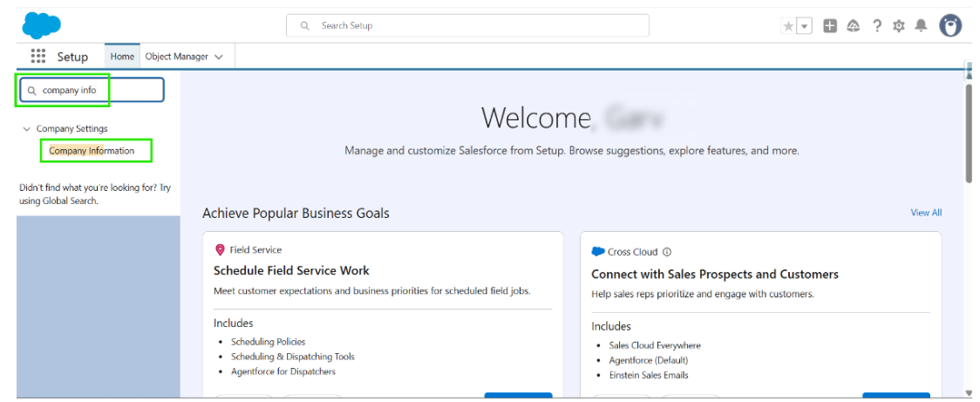Viewport: 980px width, 402px height.
Task: Click the info icon beside Cross Cloud
Action: 667,252
